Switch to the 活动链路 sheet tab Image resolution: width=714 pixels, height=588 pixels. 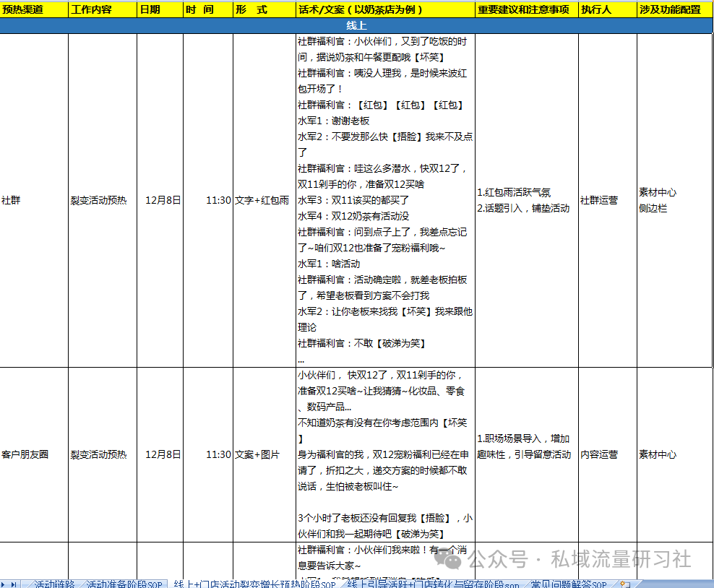53,584
